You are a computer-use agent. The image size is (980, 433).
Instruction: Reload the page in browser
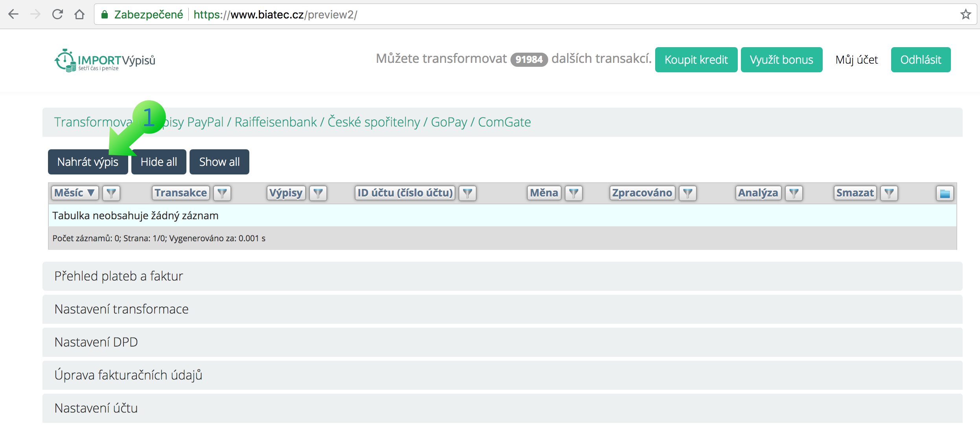57,15
